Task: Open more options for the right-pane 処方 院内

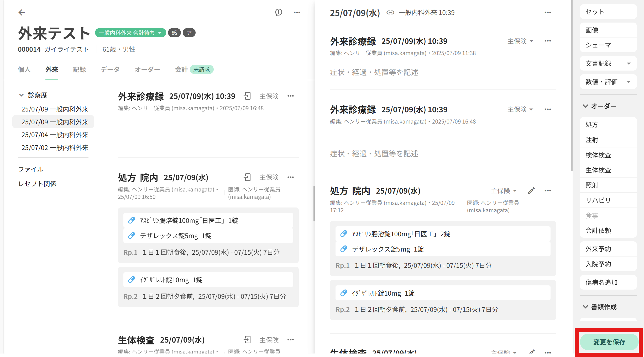Action: point(548,191)
